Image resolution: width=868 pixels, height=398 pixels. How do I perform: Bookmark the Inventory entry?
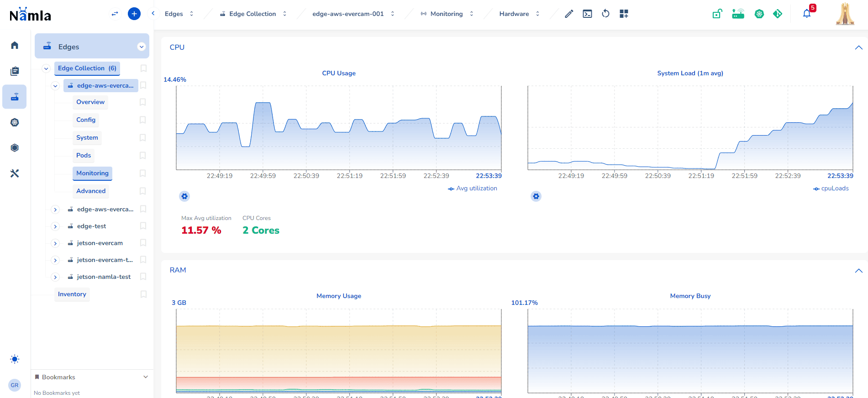coord(143,294)
